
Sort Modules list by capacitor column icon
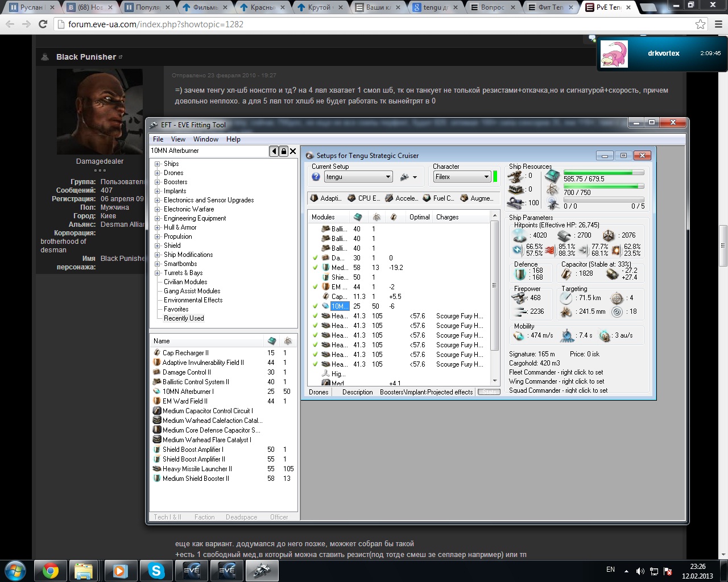pyautogui.click(x=394, y=217)
